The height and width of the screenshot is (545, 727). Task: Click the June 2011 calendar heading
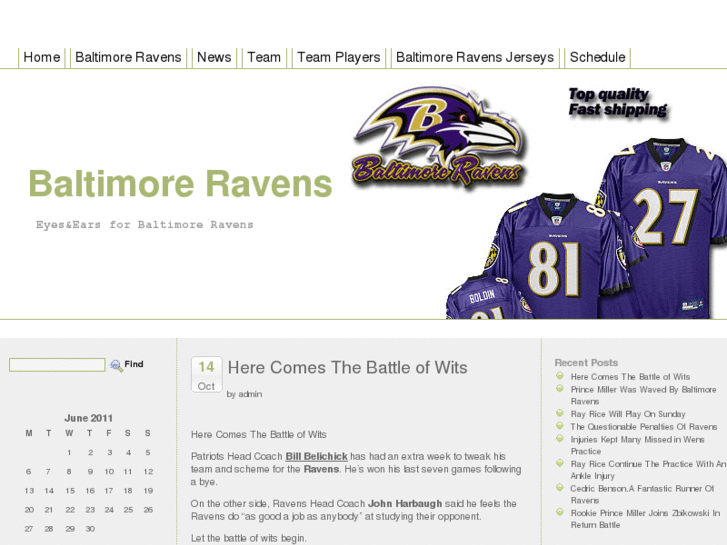coord(89,418)
